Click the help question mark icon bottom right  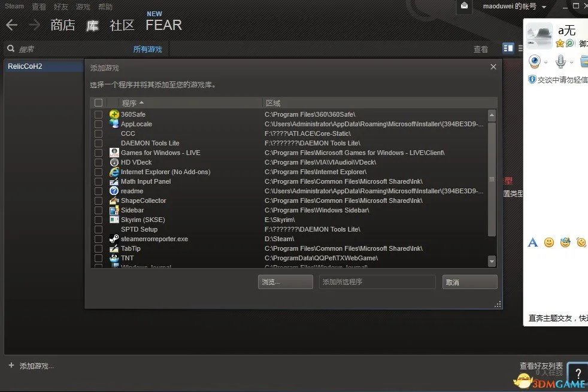tap(577, 373)
